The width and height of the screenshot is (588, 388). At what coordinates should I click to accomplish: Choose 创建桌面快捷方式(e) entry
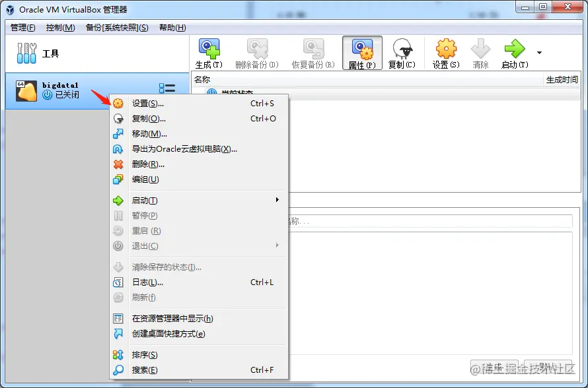pyautogui.click(x=199, y=334)
